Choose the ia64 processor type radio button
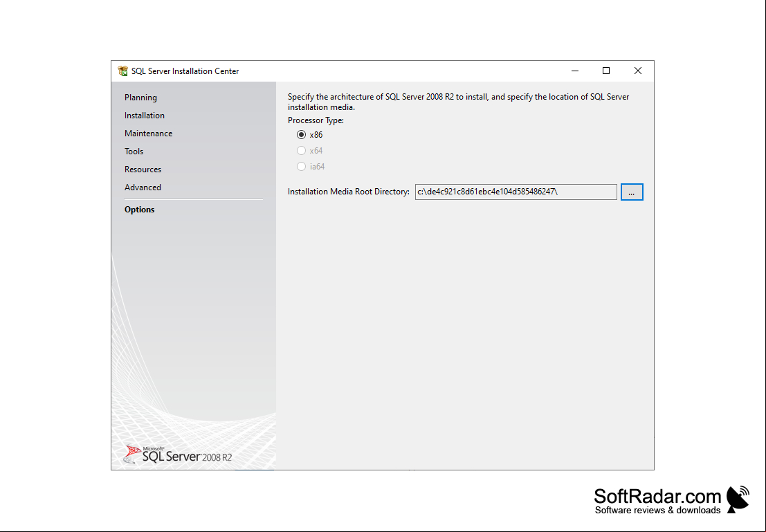This screenshot has width=766, height=532. point(302,167)
